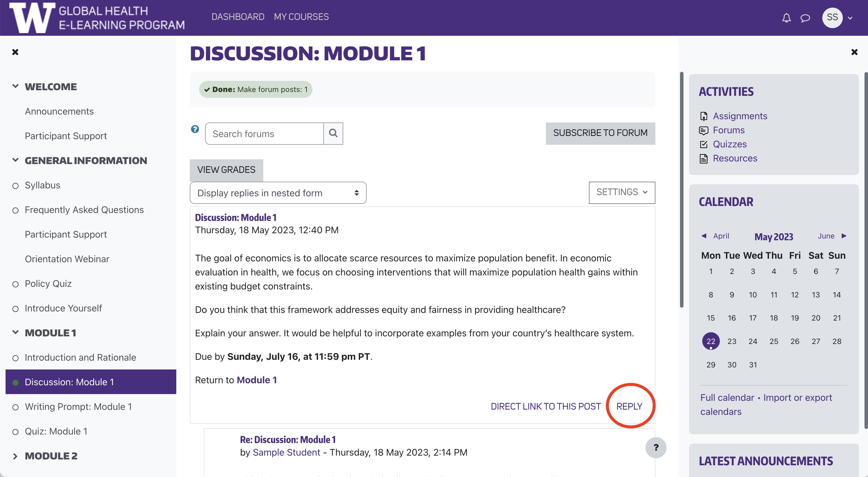868x477 pixels.
Task: Click the search magnifier for forums
Action: point(333,134)
